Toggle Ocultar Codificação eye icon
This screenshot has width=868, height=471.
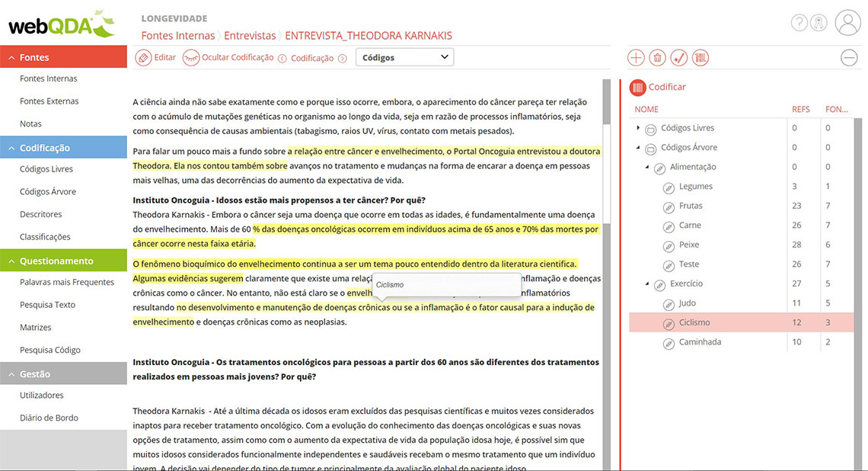(x=191, y=58)
